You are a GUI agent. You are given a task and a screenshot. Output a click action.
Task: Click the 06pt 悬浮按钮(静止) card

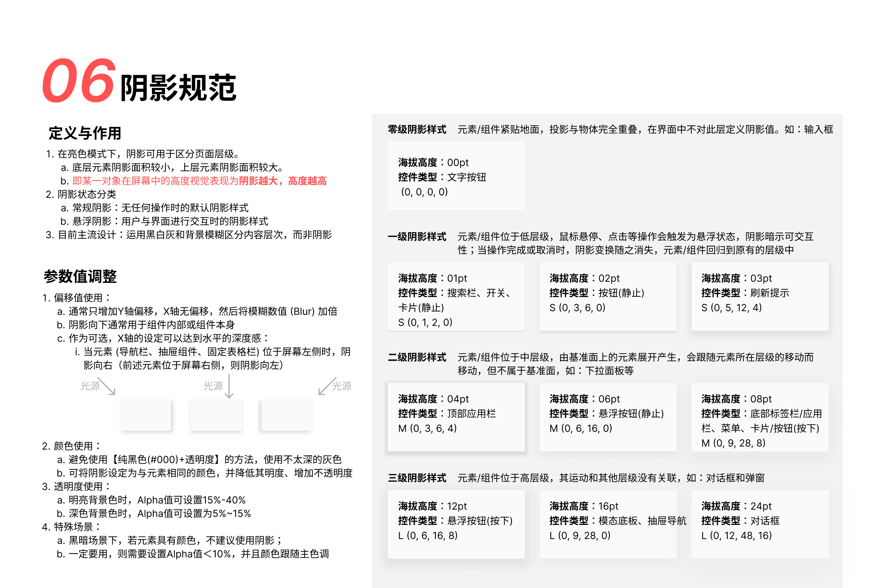[608, 417]
